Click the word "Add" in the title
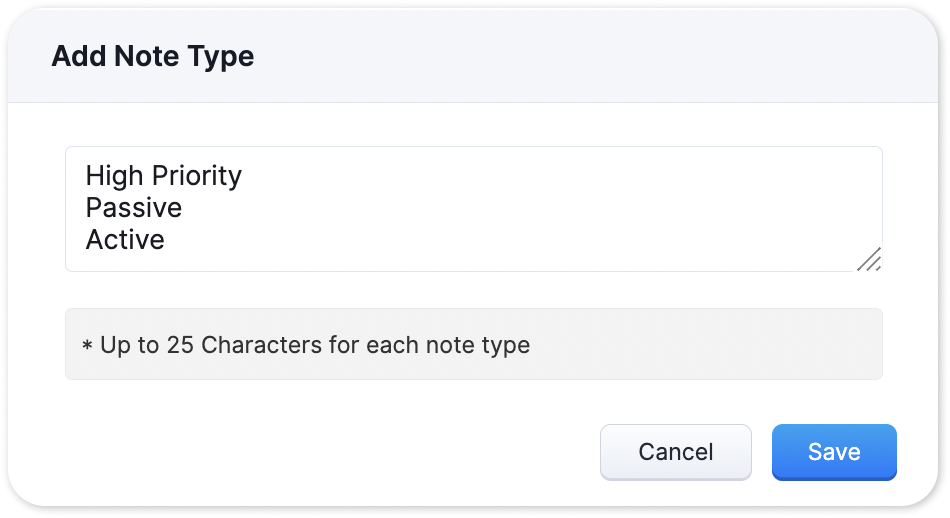The image size is (950, 518). point(77,56)
